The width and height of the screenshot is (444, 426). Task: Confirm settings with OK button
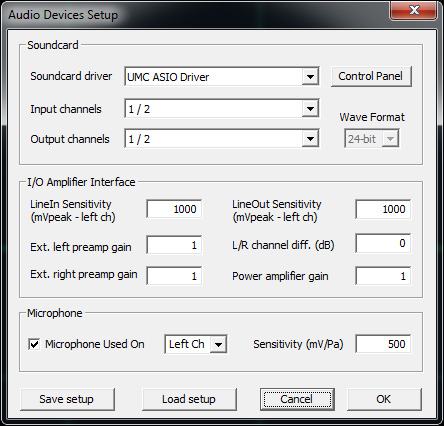(x=384, y=399)
